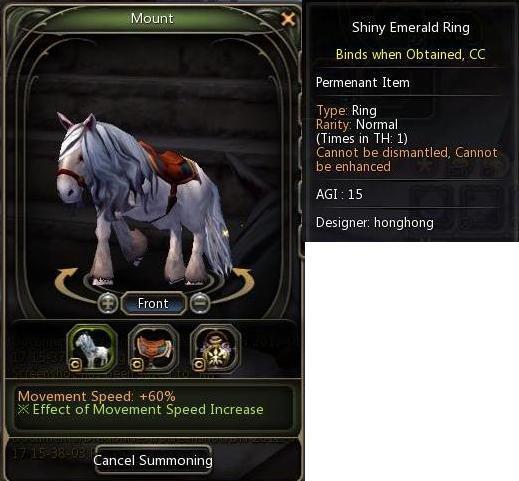This screenshot has height=481, width=519.
Task: Rotate mount using the right curved arrow
Action: (243, 282)
